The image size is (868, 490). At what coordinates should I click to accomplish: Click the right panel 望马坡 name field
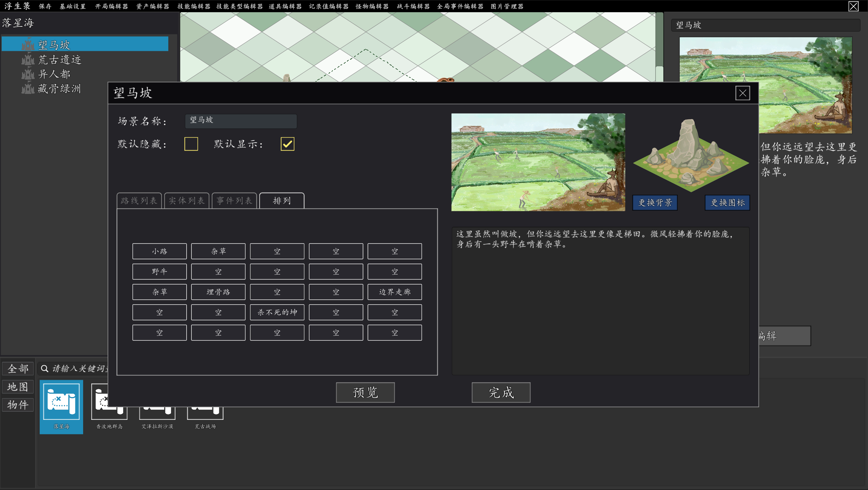766,25
